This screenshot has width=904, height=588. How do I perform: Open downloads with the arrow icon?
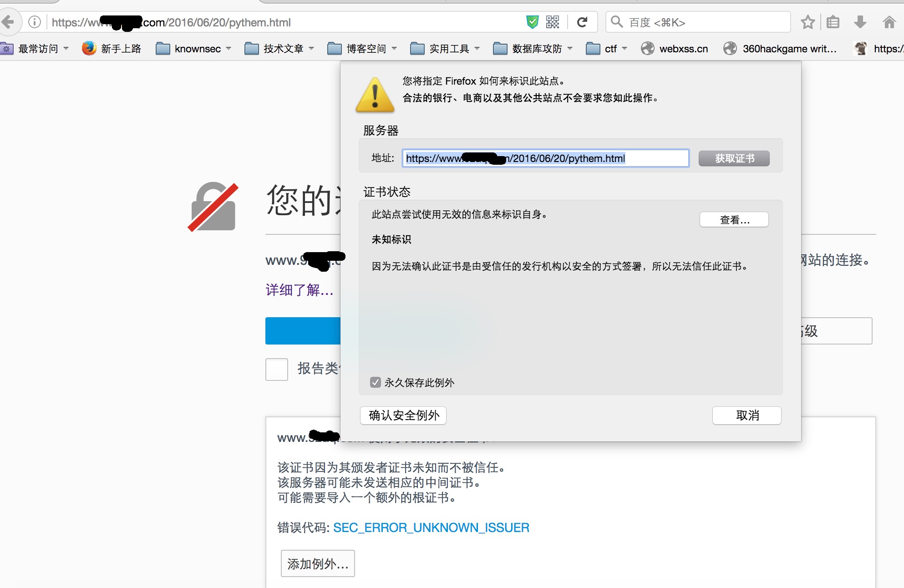tap(860, 22)
